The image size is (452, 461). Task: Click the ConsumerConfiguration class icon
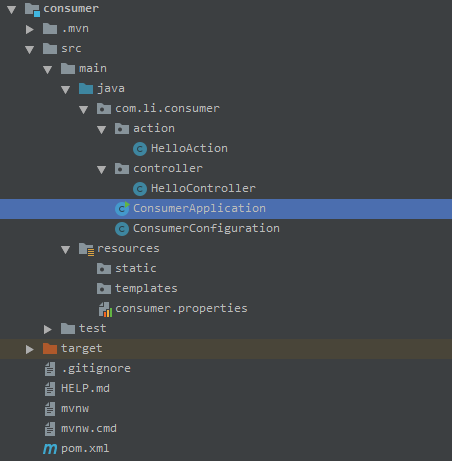pos(122,229)
